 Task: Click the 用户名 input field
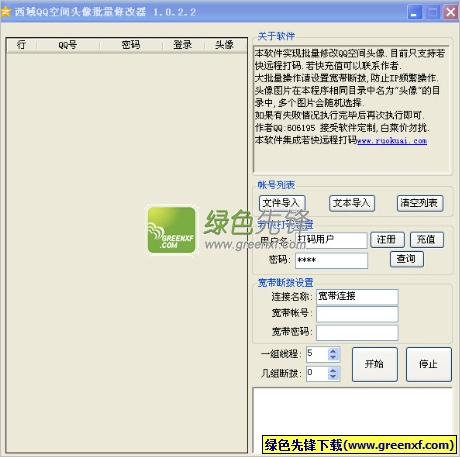click(x=331, y=240)
